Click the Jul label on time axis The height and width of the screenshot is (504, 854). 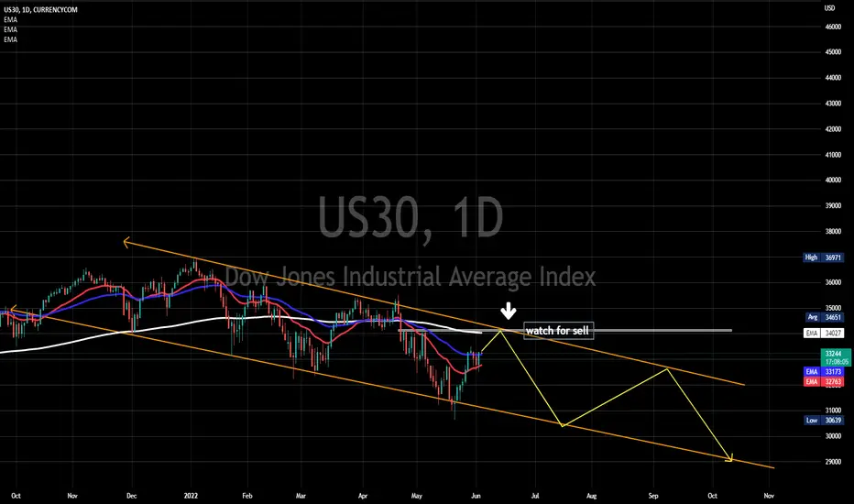(x=535, y=496)
